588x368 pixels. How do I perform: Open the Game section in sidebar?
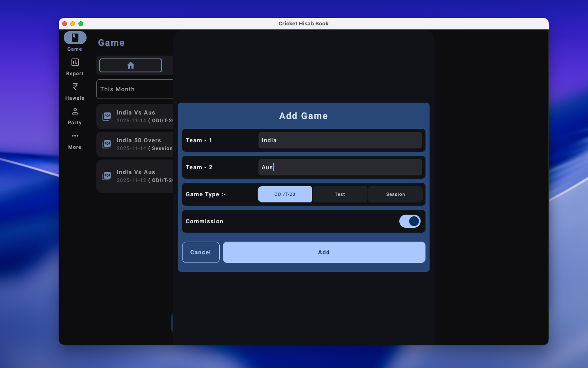pos(75,42)
